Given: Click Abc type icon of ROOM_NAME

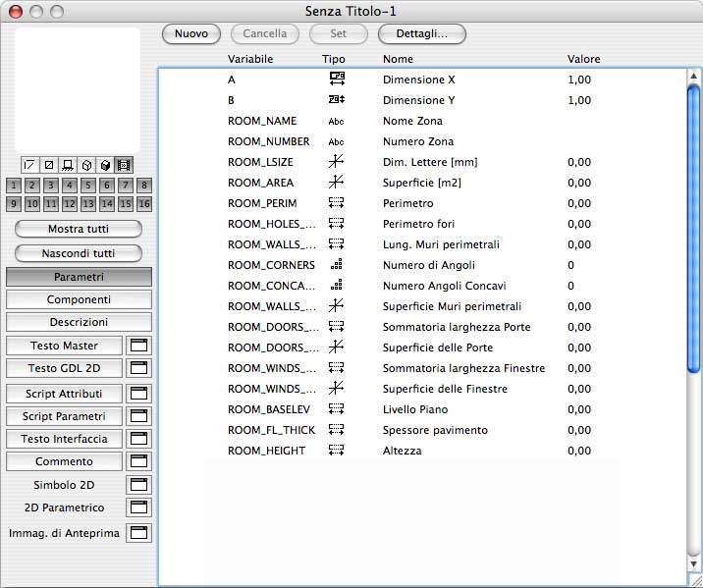Looking at the screenshot, I should (337, 122).
